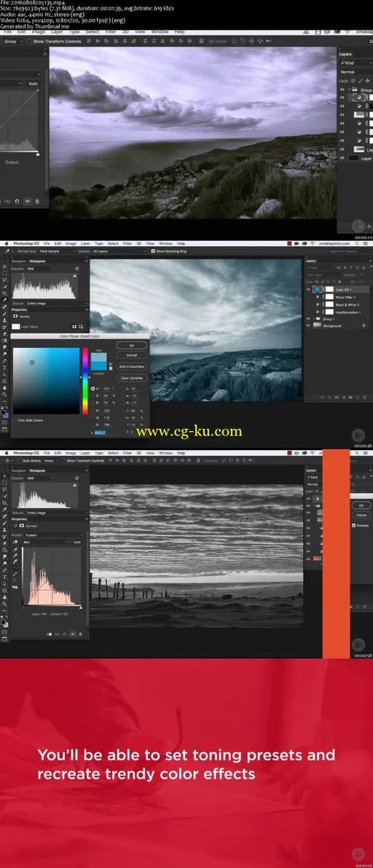Click lock image pixels brush icon, purple-sky Layers
Image resolution: width=373 pixels, height=868 pixels.
(x=361, y=81)
